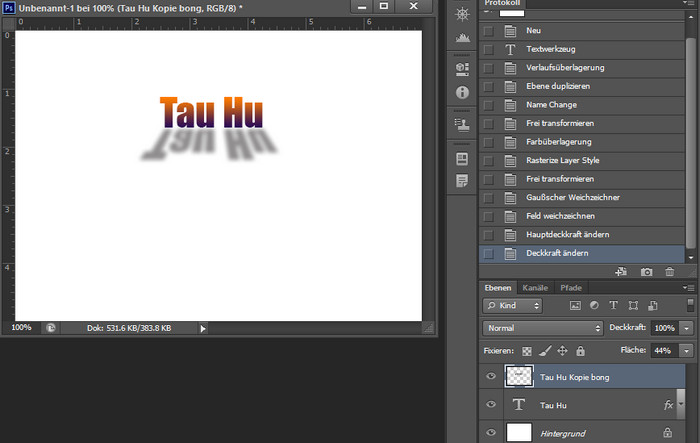This screenshot has height=443, width=700.
Task: Select the Hauptdeckkraft ändern history state
Action: pyautogui.click(x=581, y=235)
